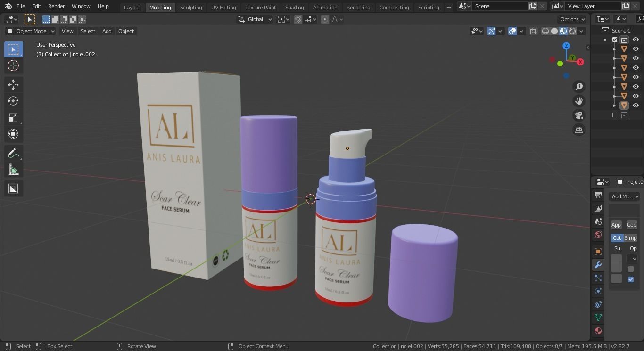
Task: Open Object Constraints tab icon
Action: (598, 304)
